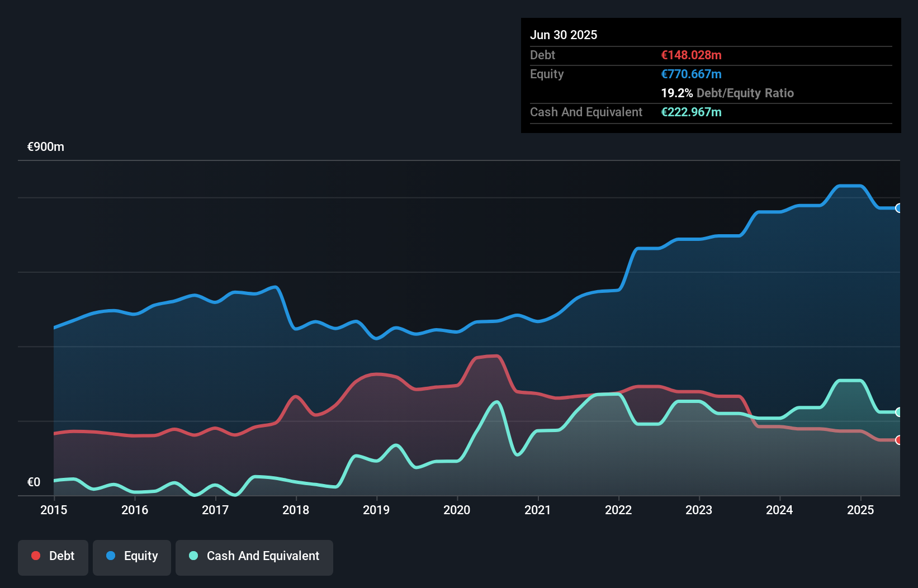Toggle the Equity series legend button
The height and width of the screenshot is (588, 918).
132,556
